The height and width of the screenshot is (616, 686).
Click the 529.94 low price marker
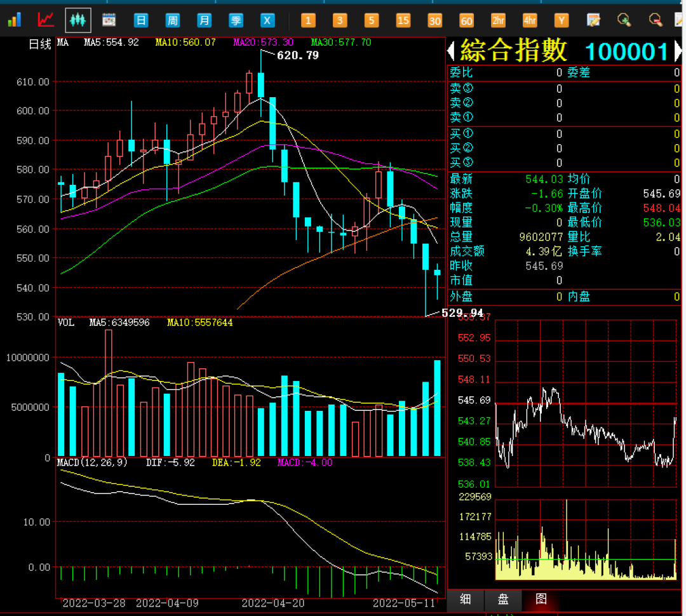(462, 313)
